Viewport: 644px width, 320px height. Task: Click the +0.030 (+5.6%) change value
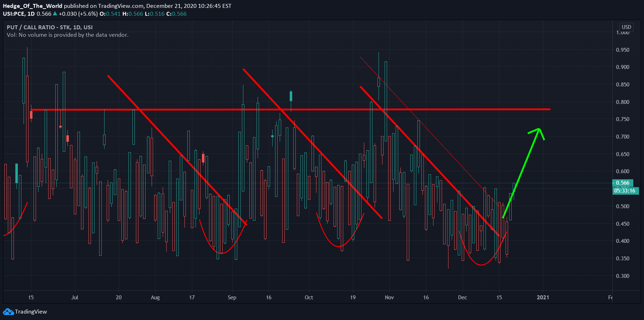(x=78, y=14)
